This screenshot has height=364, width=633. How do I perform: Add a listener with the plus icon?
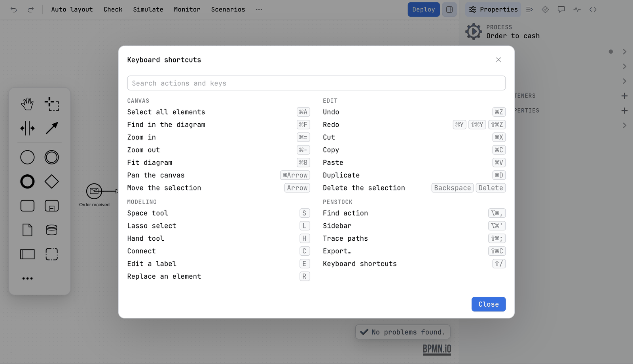[624, 96]
